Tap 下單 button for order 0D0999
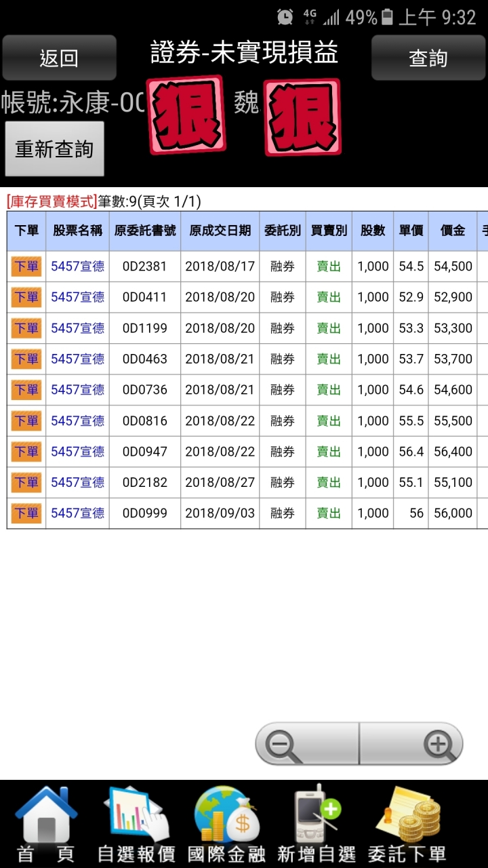 tap(26, 513)
